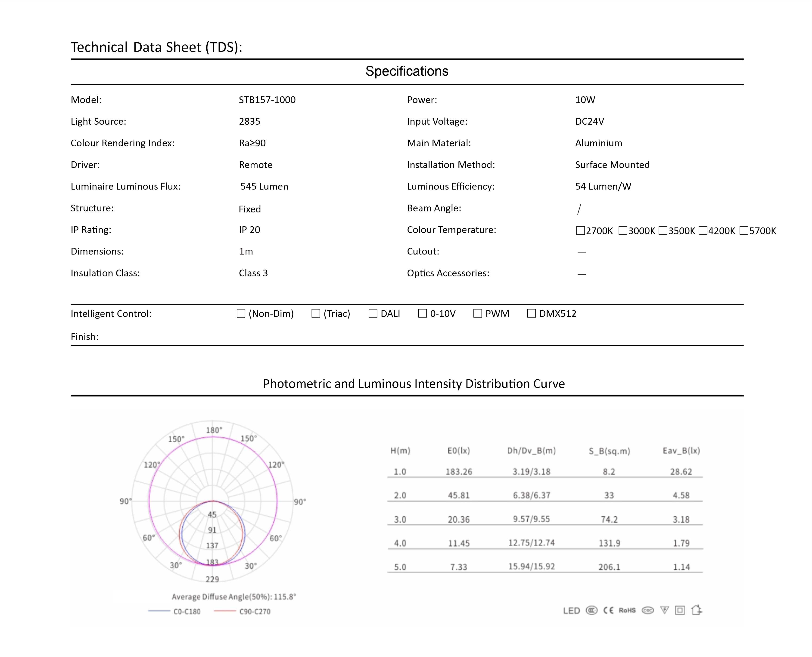Click the F-mark inverted triangle icon
Screen dimensions: 812x657
664,610
